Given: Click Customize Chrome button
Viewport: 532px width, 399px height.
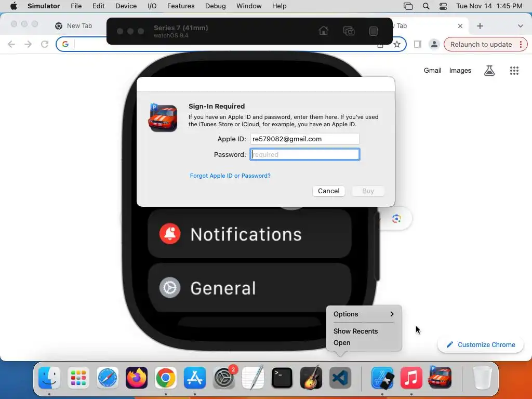Looking at the screenshot, I should [x=481, y=345].
